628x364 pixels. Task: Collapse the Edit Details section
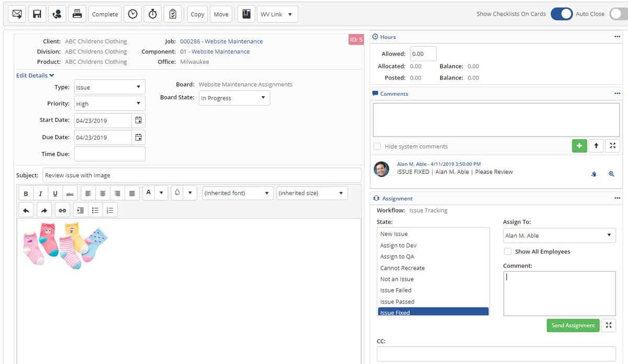click(x=35, y=75)
